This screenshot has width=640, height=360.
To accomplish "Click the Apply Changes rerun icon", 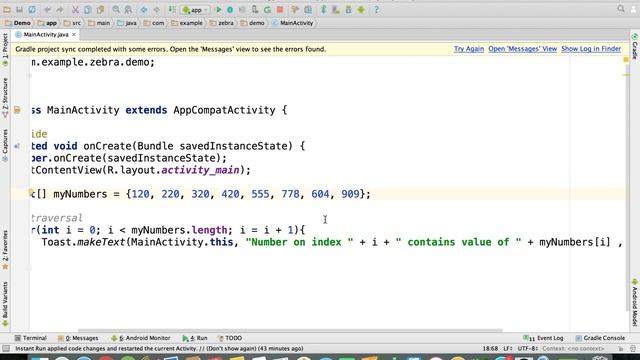I will [267, 9].
